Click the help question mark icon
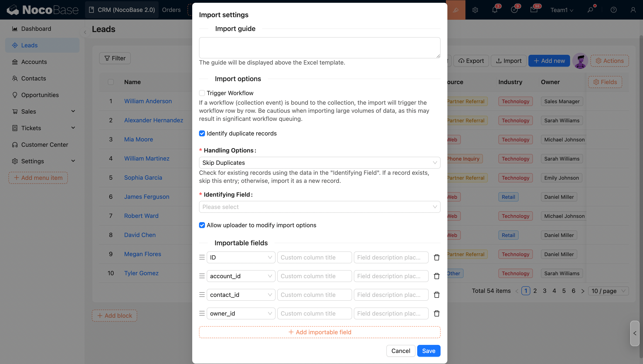 point(613,10)
